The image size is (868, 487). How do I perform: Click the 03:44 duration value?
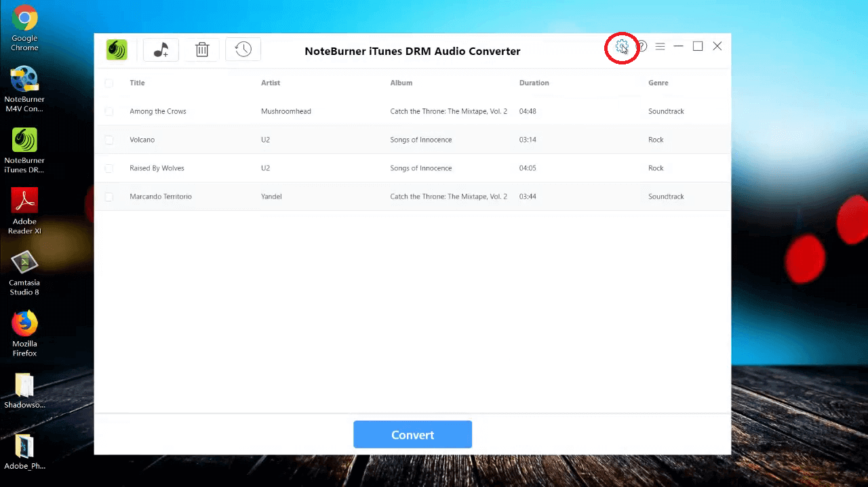click(528, 197)
